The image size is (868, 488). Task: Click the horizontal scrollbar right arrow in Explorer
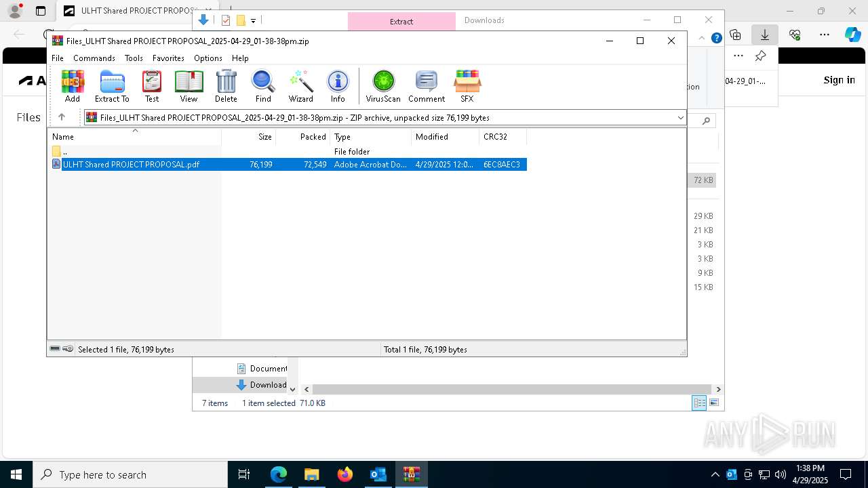click(x=718, y=389)
